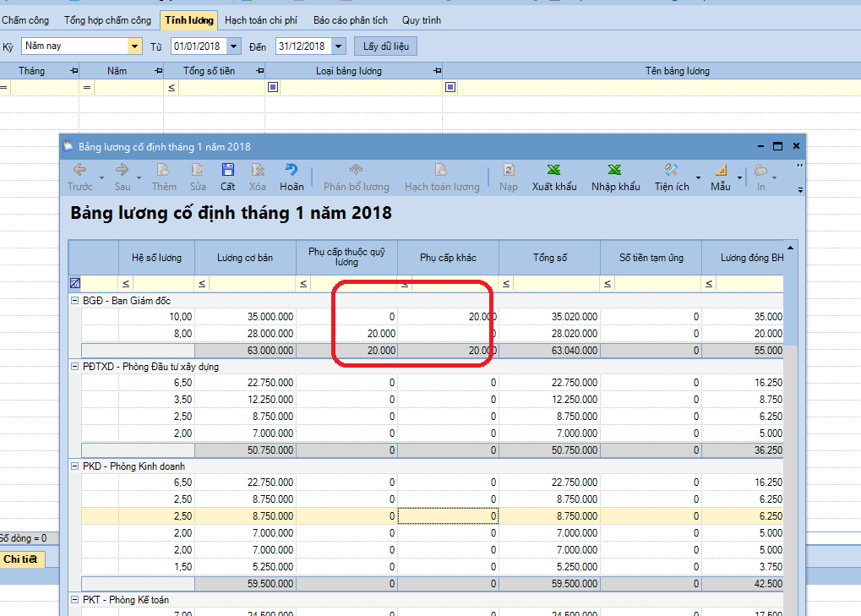Screen dimensions: 861x616
Task: Click filter operator icon under Loại bảng lương
Action: 273,87
